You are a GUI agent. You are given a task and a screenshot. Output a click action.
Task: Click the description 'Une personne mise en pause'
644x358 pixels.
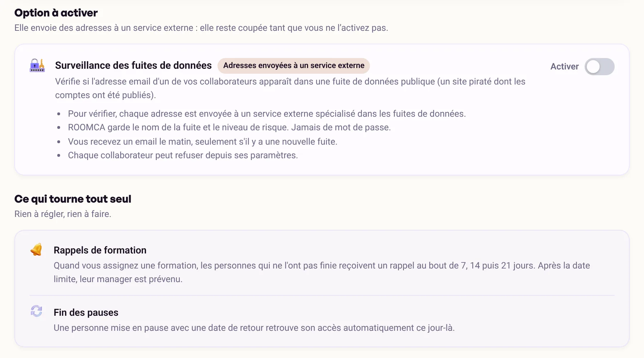click(254, 328)
